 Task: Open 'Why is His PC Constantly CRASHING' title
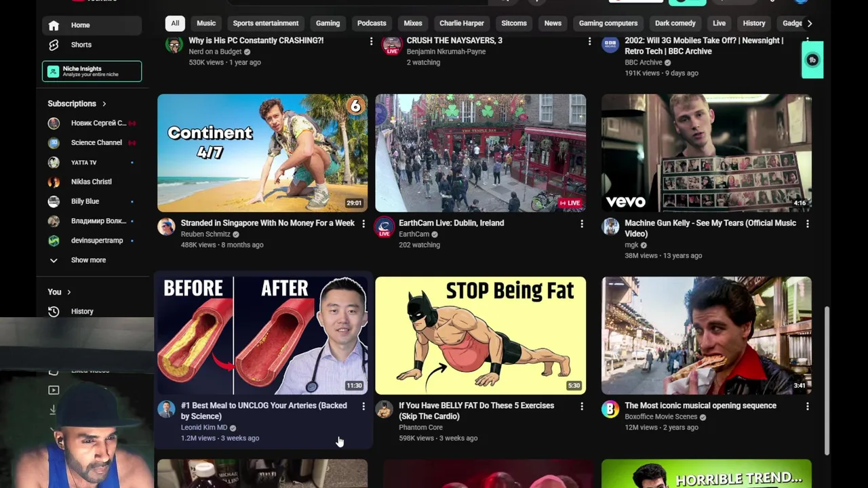[x=256, y=41]
